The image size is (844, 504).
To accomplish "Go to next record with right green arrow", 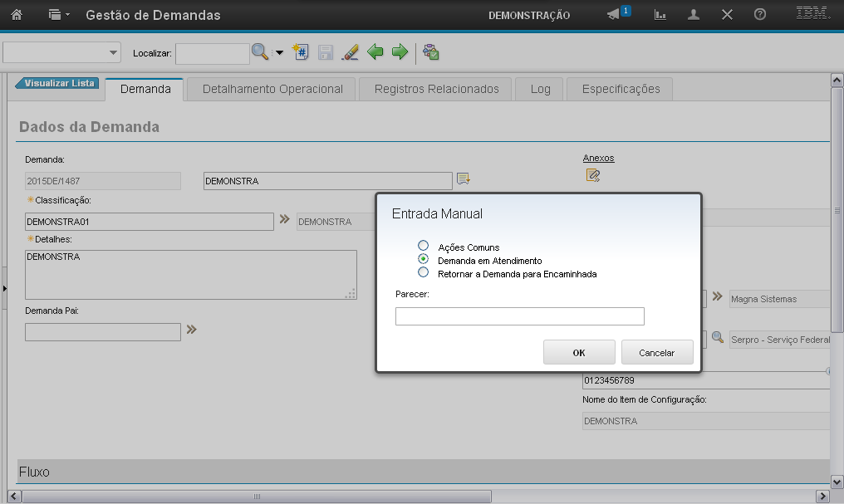I will 400,52.
